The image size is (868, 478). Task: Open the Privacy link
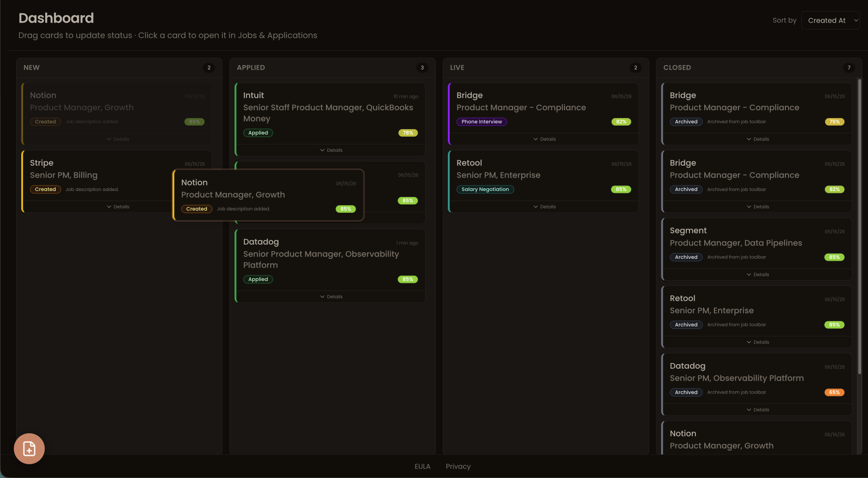click(x=458, y=466)
